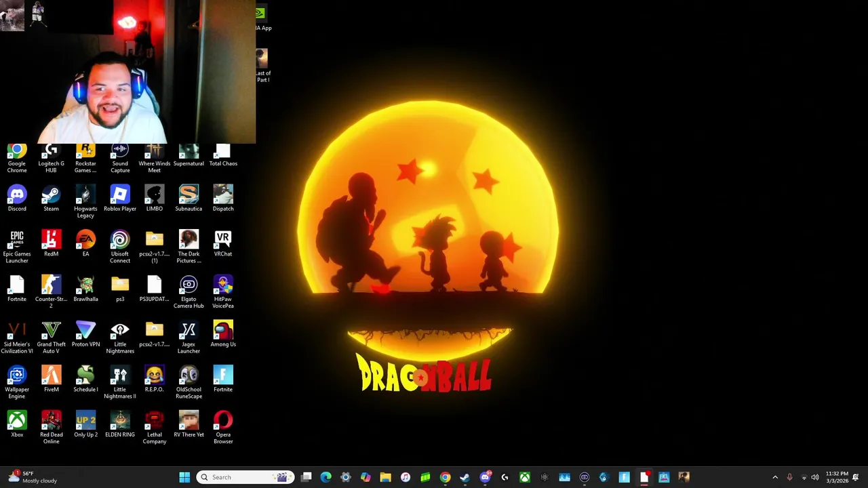The width and height of the screenshot is (868, 488).
Task: Select the LIMBO desktop icon
Action: point(155,198)
